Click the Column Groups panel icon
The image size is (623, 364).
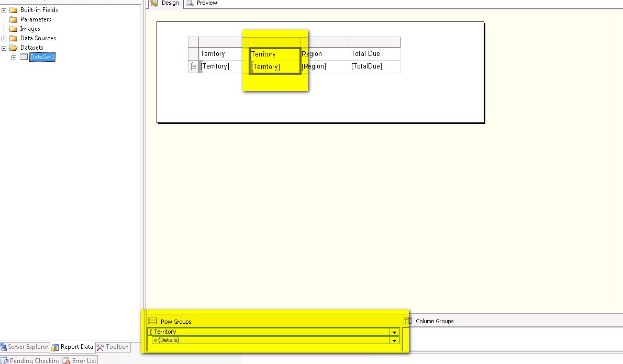408,321
